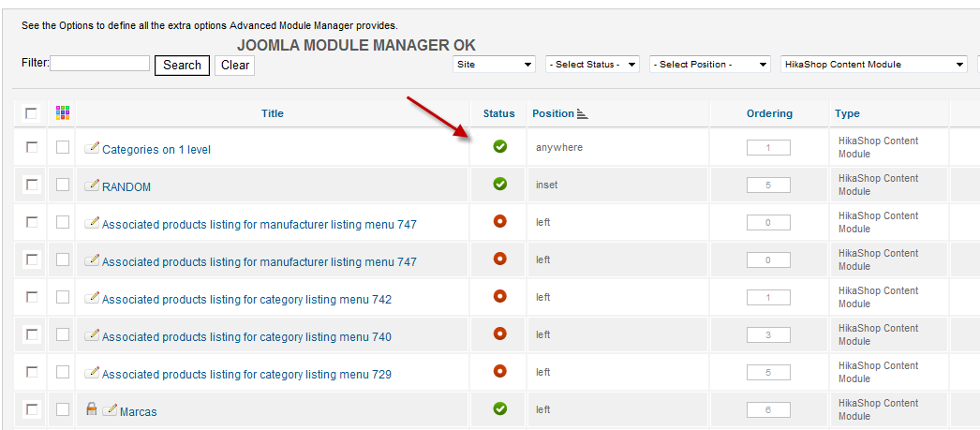The image size is (980, 430).
Task: Open the Categories on 1 level module link
Action: (x=156, y=150)
